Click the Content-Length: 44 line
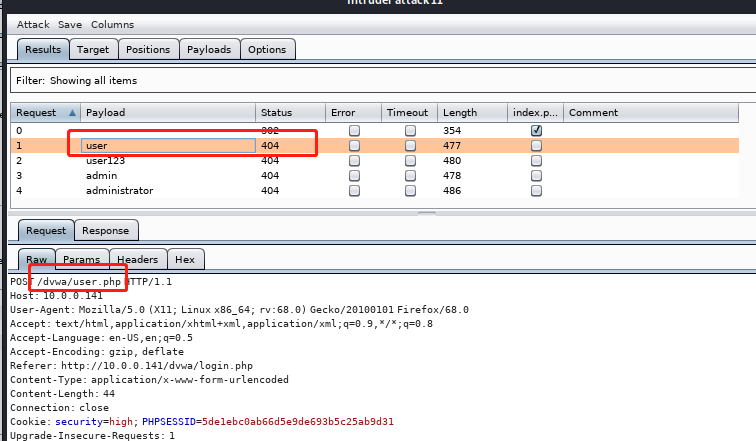 pos(63,394)
